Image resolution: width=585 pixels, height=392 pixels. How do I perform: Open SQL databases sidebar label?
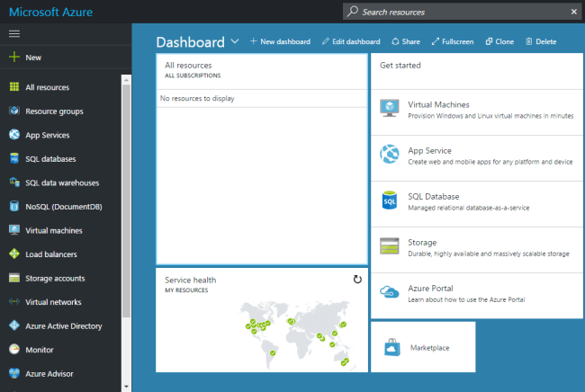pyautogui.click(x=50, y=159)
